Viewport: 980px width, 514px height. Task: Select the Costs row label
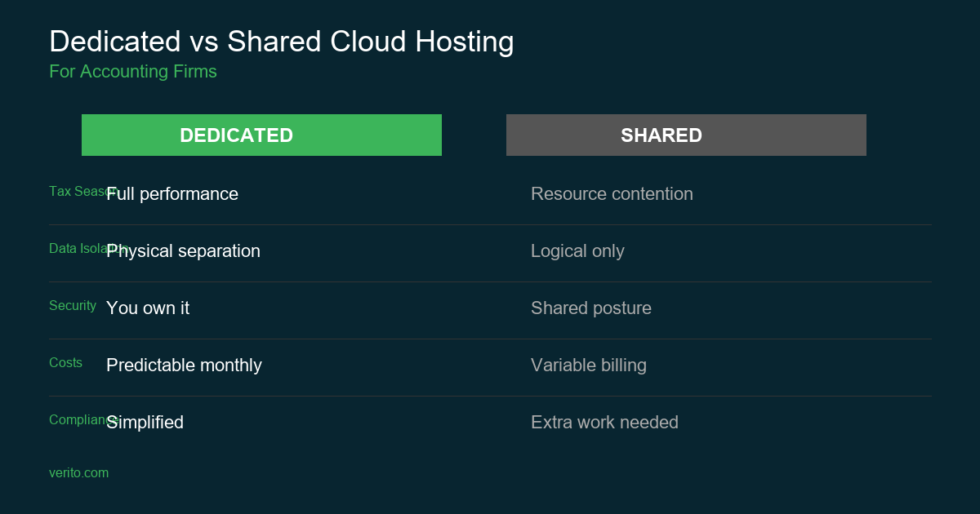[x=65, y=363]
